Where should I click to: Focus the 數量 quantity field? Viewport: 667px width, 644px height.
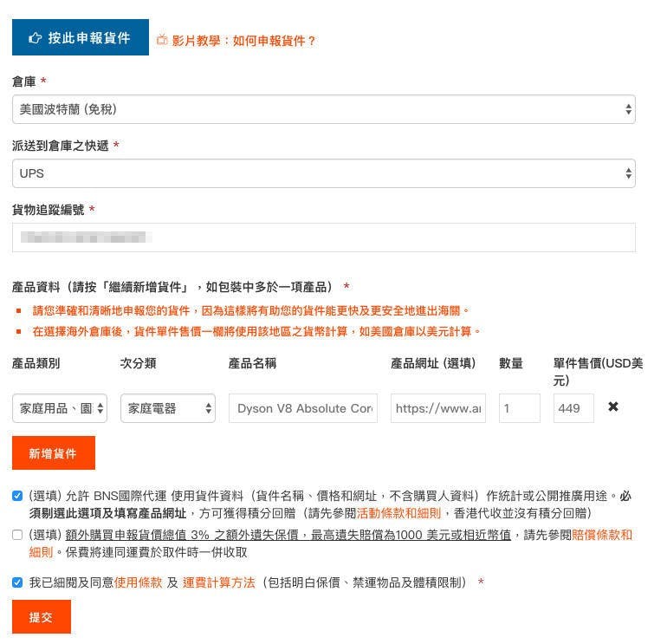click(519, 408)
